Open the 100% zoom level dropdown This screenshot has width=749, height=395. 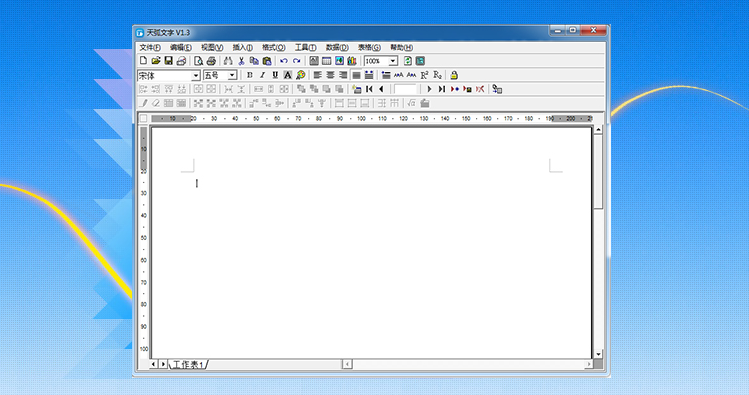tap(393, 61)
